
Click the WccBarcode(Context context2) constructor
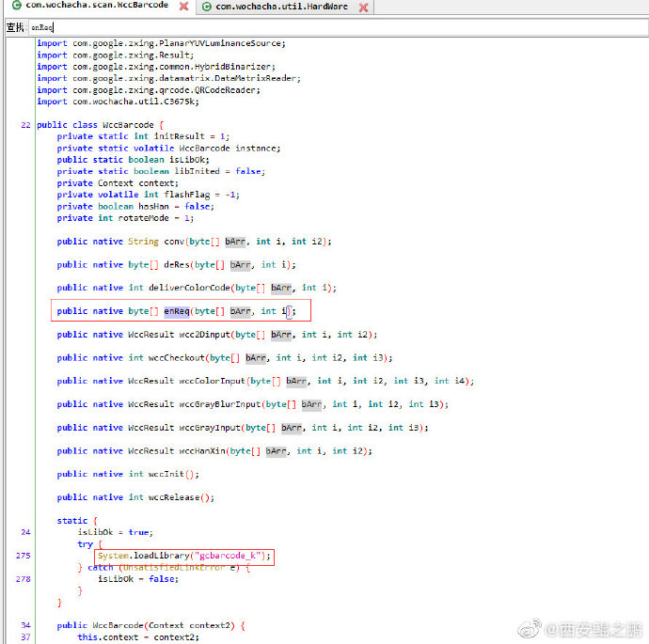pos(151,625)
